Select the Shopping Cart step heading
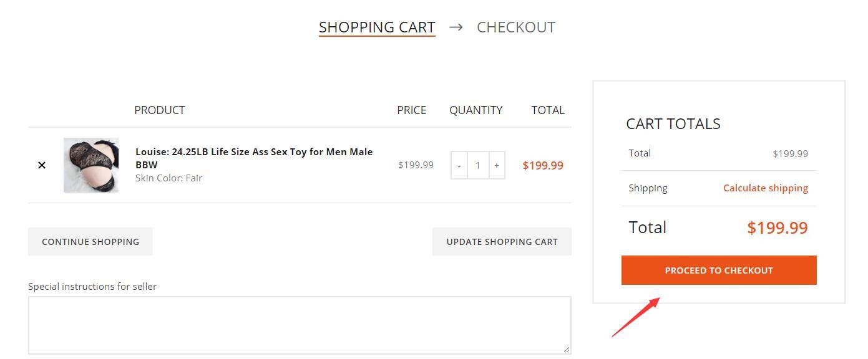Screen dimensions: 868x359 377,27
